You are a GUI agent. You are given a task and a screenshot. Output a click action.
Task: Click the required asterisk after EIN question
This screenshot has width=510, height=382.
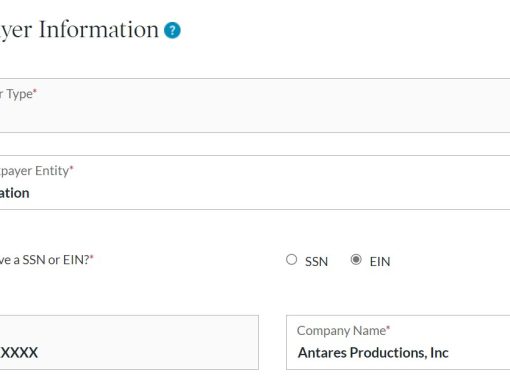click(x=92, y=257)
